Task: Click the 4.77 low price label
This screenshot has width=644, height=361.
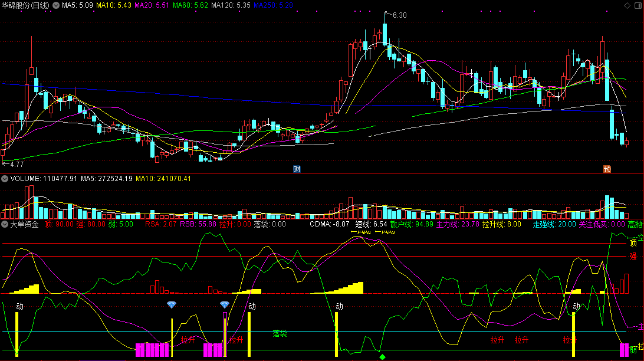Action: [17, 164]
